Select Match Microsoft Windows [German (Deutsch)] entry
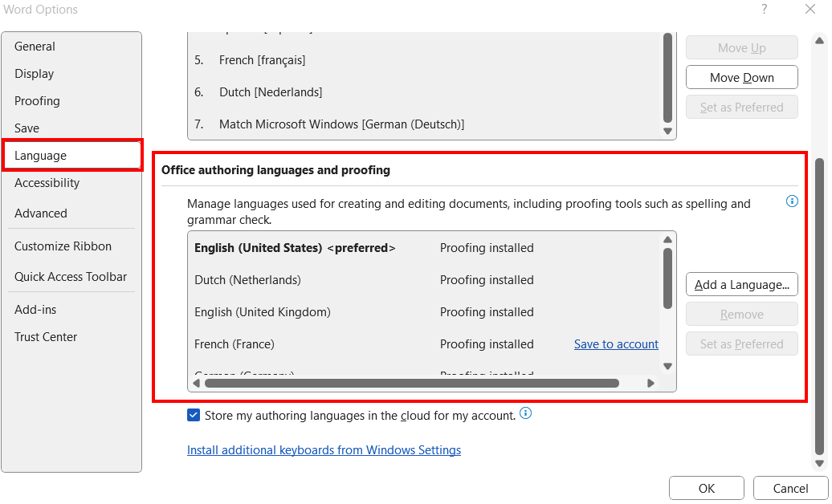832x504 pixels. pyautogui.click(x=425, y=124)
